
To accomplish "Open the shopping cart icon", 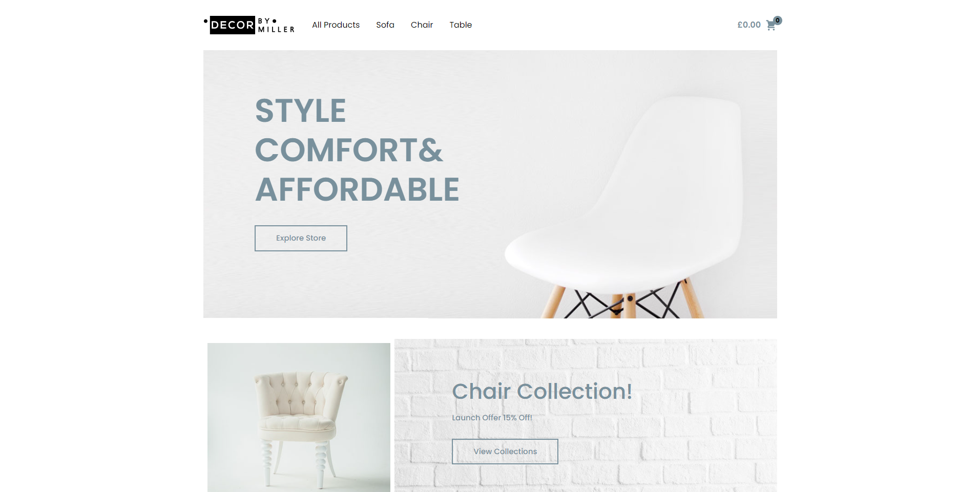I will pyautogui.click(x=770, y=26).
